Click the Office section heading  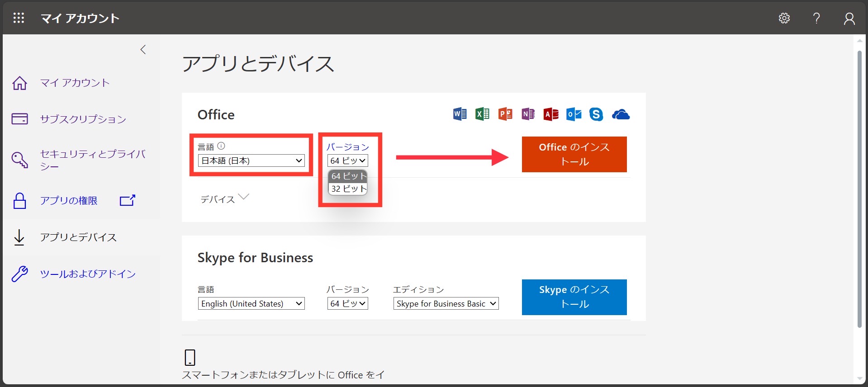tap(216, 115)
